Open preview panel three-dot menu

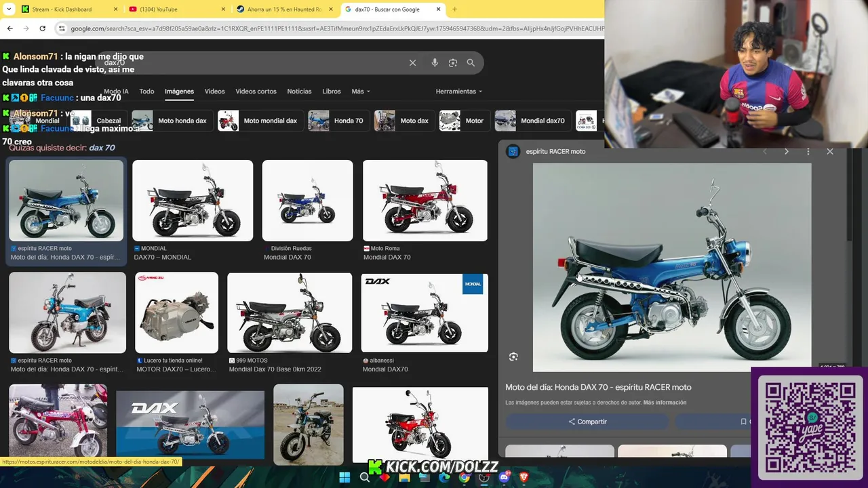(x=808, y=151)
